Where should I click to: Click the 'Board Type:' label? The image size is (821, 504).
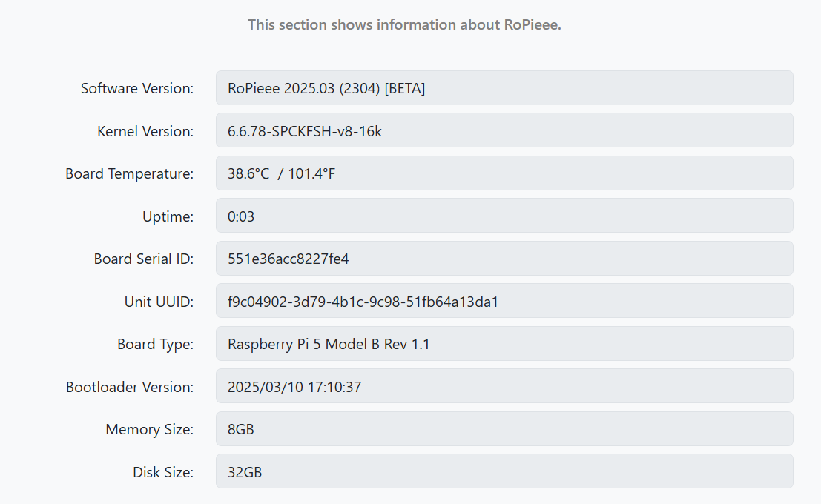coord(155,345)
